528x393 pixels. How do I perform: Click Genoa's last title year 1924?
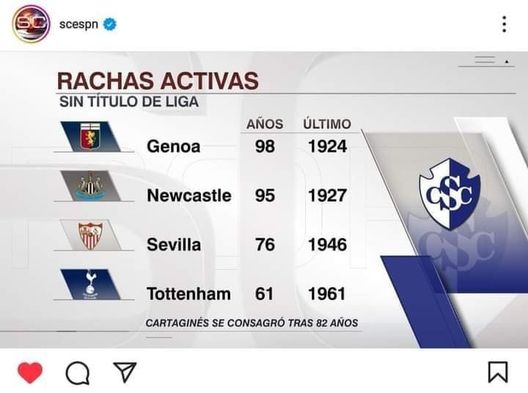pyautogui.click(x=327, y=146)
